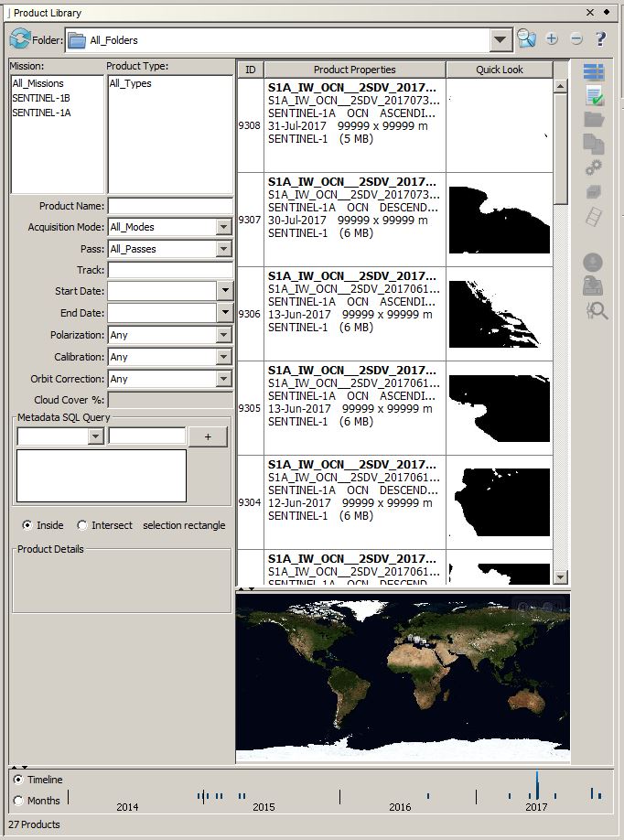Click the round download icon
The height and width of the screenshot is (840, 624).
coord(593,263)
